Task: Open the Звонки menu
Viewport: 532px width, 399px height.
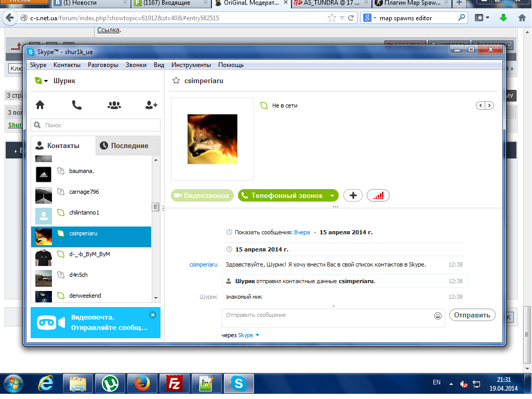Action: (136, 65)
